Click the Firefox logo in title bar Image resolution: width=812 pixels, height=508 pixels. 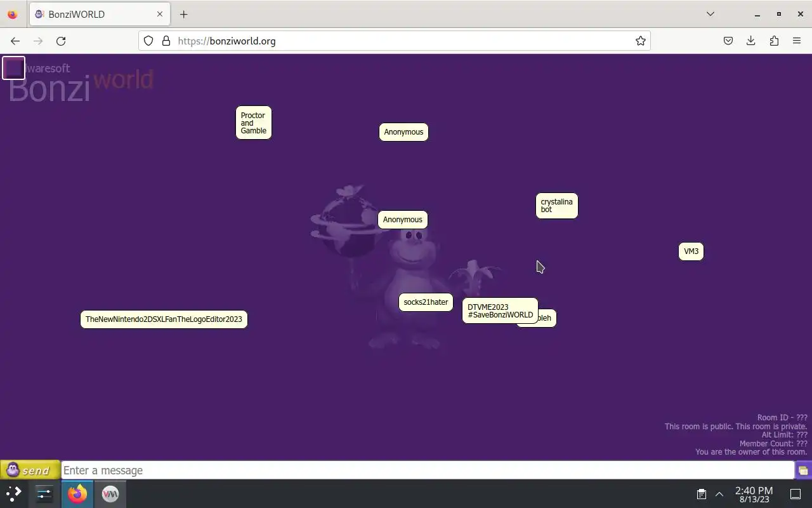point(12,14)
